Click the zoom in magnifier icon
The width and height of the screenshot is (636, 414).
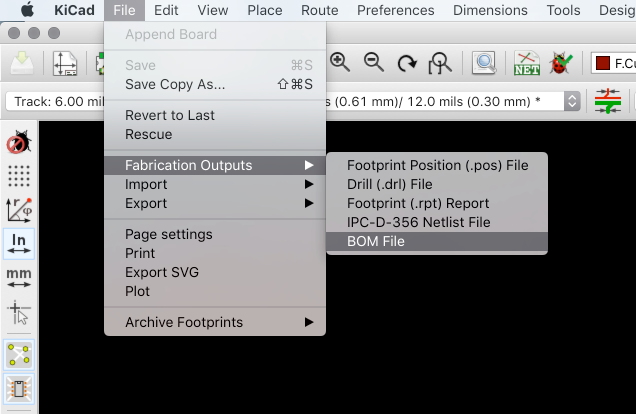[x=340, y=63]
